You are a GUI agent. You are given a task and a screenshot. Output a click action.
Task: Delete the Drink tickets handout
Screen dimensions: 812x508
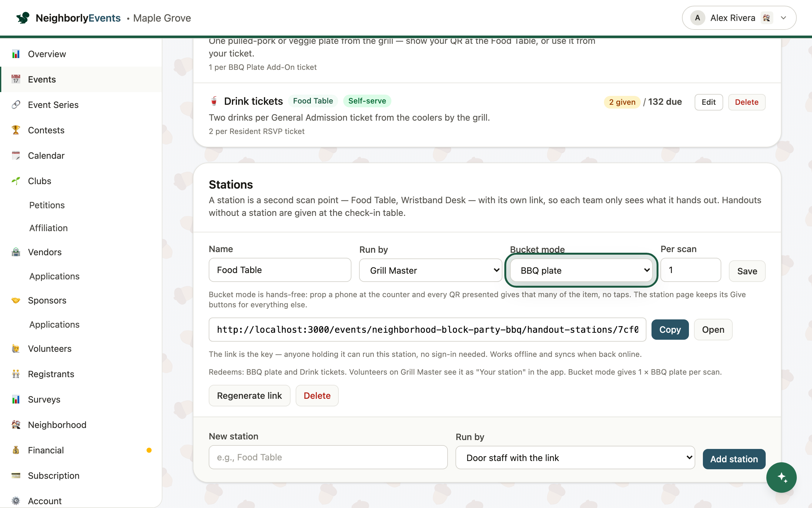pos(747,102)
